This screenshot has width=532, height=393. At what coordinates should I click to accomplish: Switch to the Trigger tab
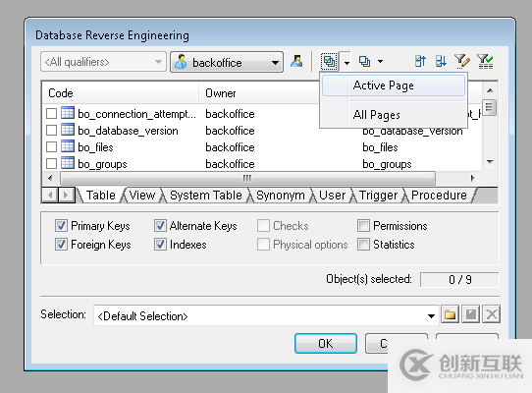(x=378, y=196)
